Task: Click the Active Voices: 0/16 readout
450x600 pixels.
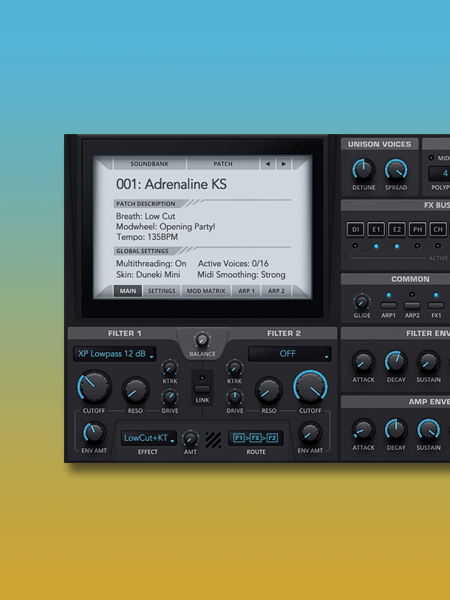Action: coord(233,264)
